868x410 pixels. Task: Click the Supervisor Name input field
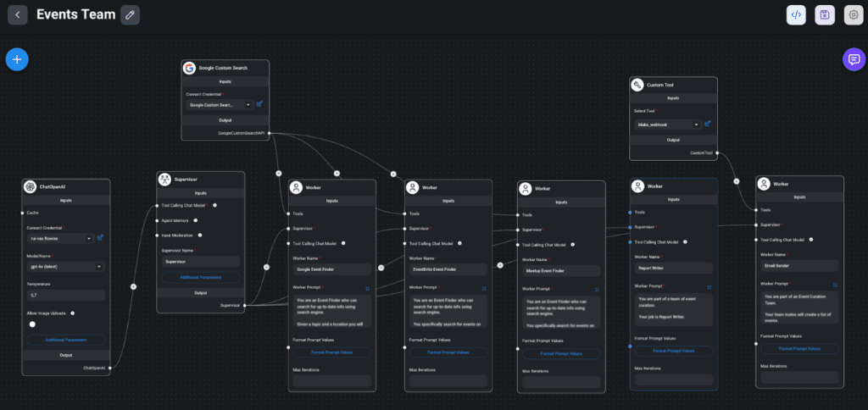pos(200,262)
